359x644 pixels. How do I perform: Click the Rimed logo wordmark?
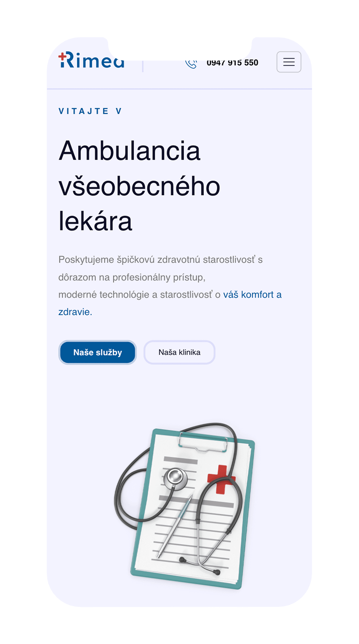pyautogui.click(x=92, y=60)
